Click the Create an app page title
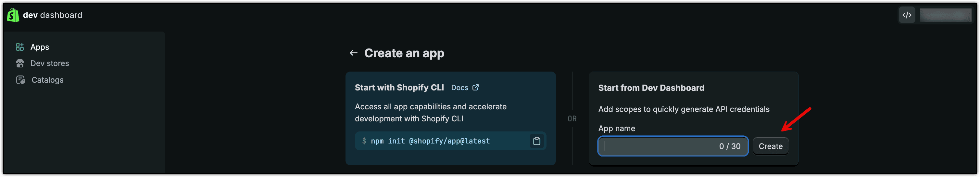This screenshot has height=177, width=980. pyautogui.click(x=404, y=53)
